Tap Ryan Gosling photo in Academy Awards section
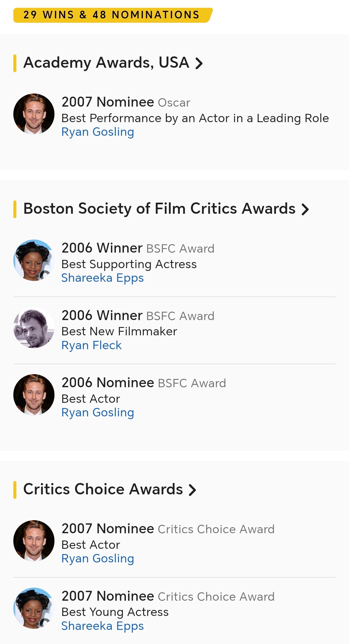The height and width of the screenshot is (644, 349). point(34,114)
